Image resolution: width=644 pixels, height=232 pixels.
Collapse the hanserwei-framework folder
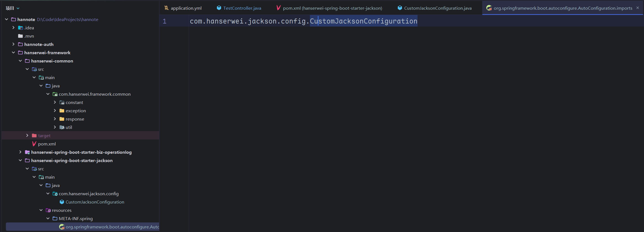coord(13,53)
